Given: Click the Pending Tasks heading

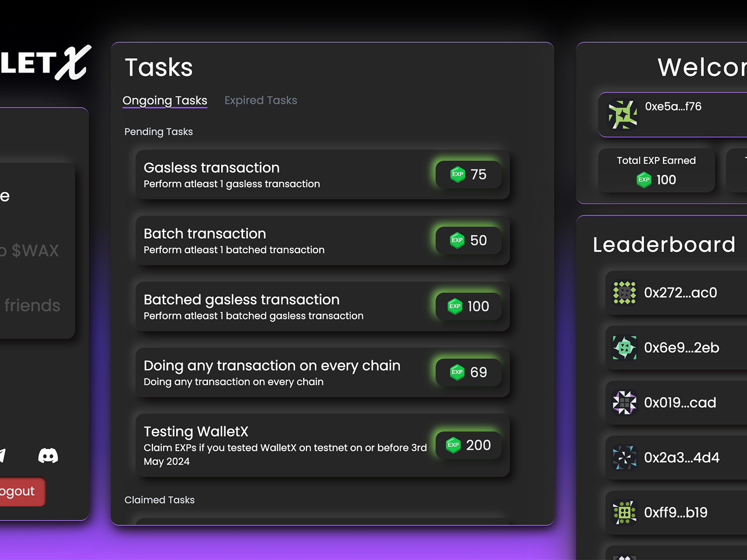Looking at the screenshot, I should (159, 132).
